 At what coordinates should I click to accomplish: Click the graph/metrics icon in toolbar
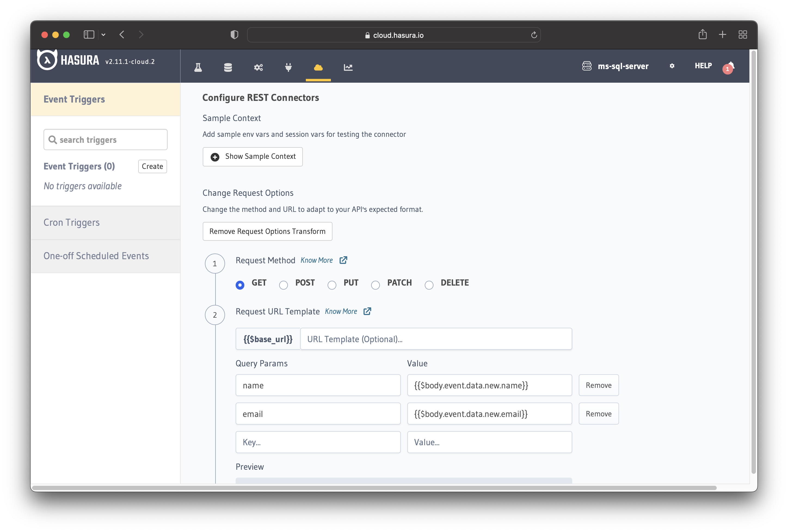[x=349, y=66]
